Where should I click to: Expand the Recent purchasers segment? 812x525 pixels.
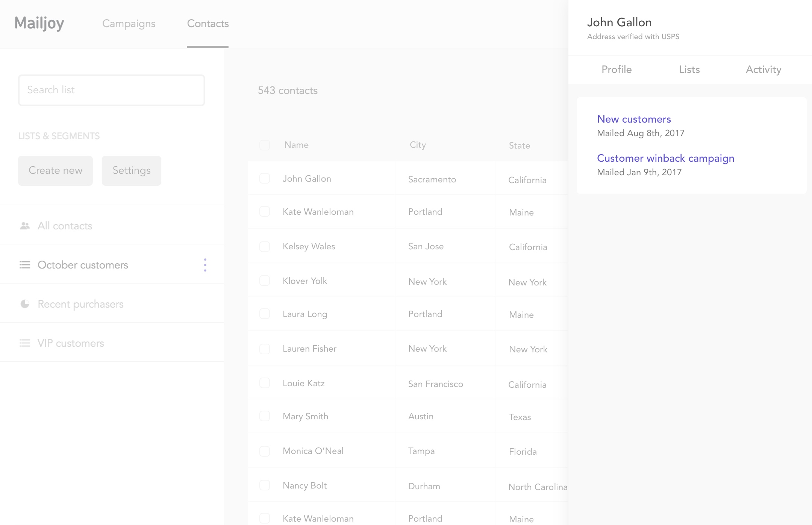[x=80, y=303]
